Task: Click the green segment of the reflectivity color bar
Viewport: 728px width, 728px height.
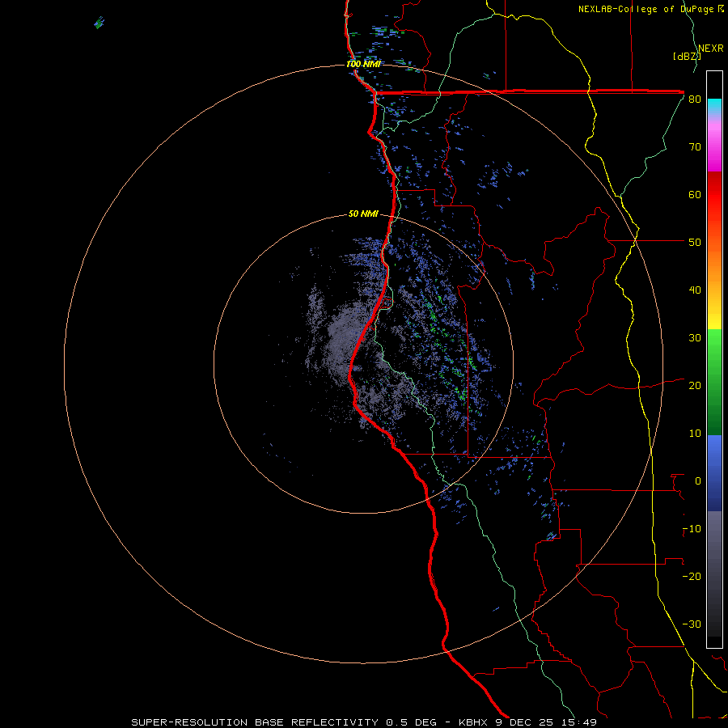Action: (714, 382)
